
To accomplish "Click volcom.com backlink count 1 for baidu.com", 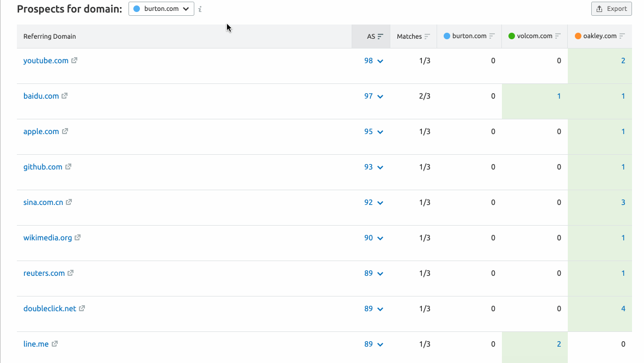I will coord(559,96).
